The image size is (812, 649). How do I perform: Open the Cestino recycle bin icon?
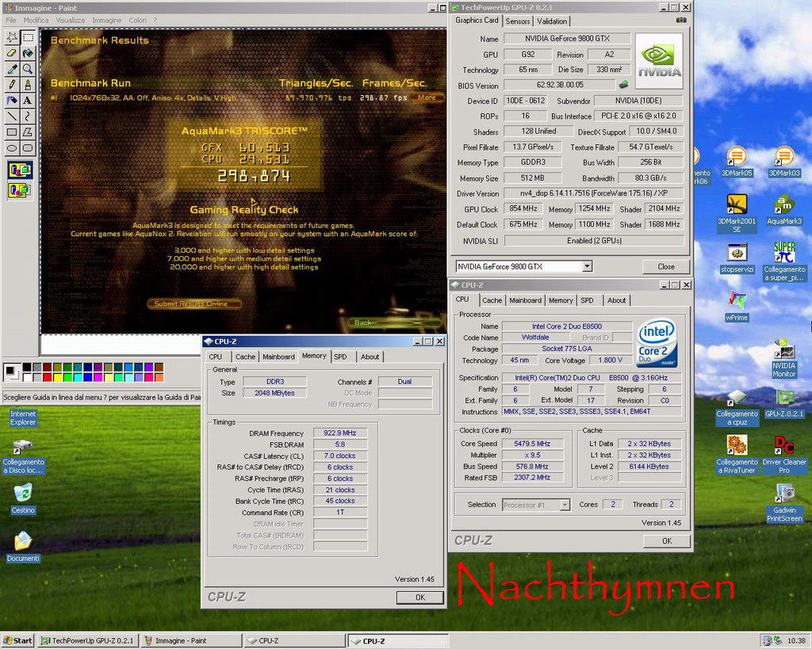point(23,498)
